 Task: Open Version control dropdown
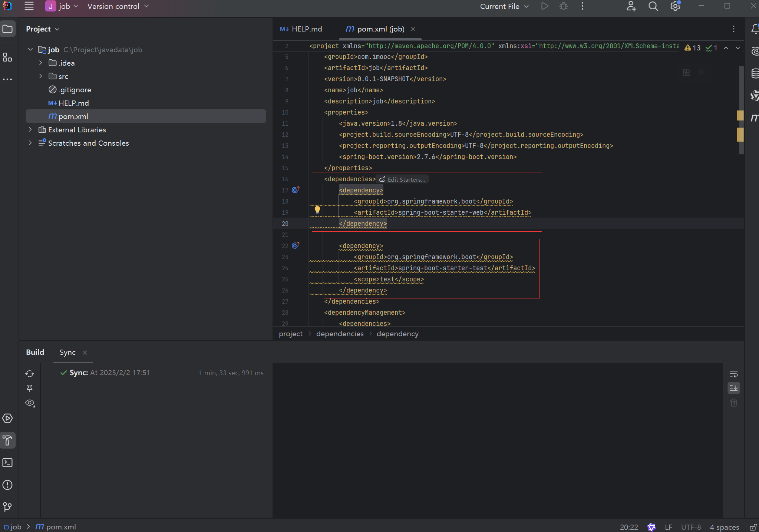(x=118, y=6)
